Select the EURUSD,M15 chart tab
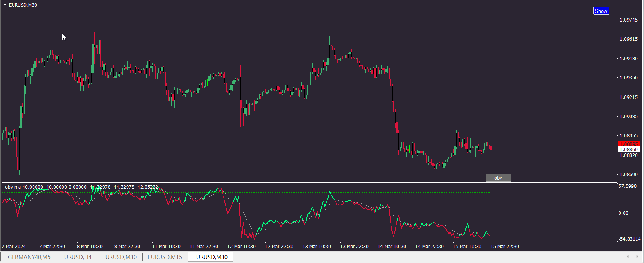The image size is (644, 263). point(165,257)
